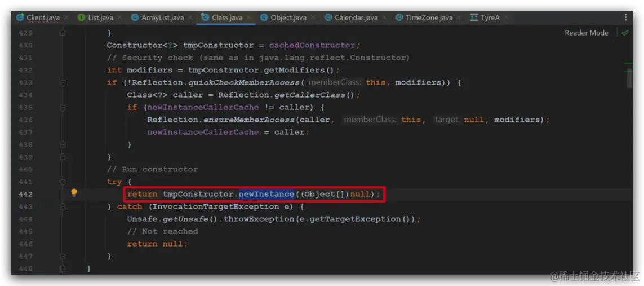Click the '// Run constructor' comment
644x286 pixels.
tap(152, 169)
